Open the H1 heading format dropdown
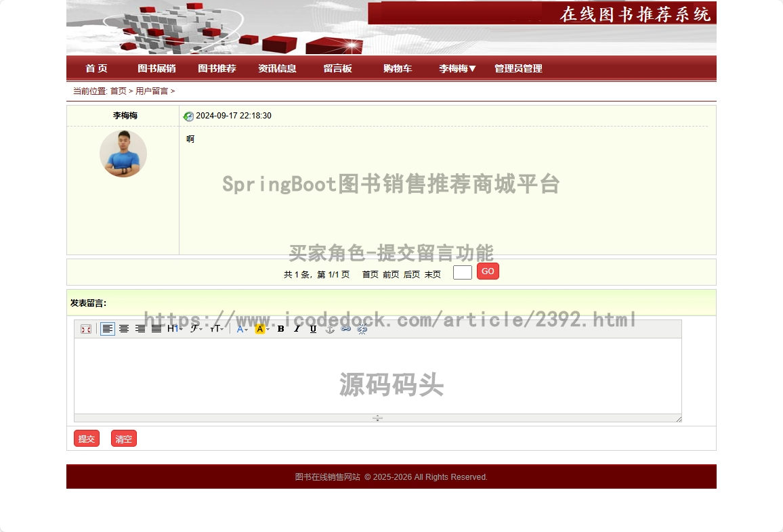 pos(175,329)
